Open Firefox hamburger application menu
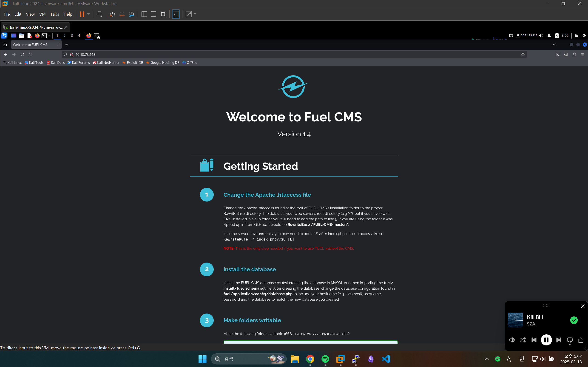 (x=582, y=54)
